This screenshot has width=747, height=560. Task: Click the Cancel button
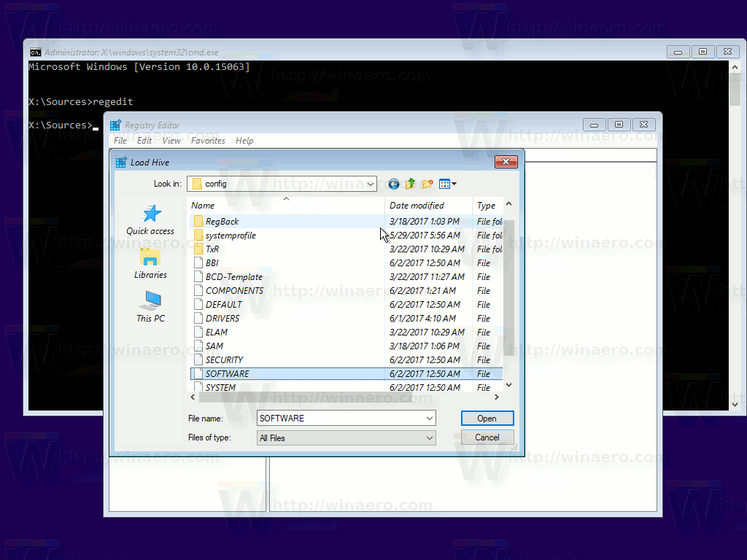click(x=487, y=437)
